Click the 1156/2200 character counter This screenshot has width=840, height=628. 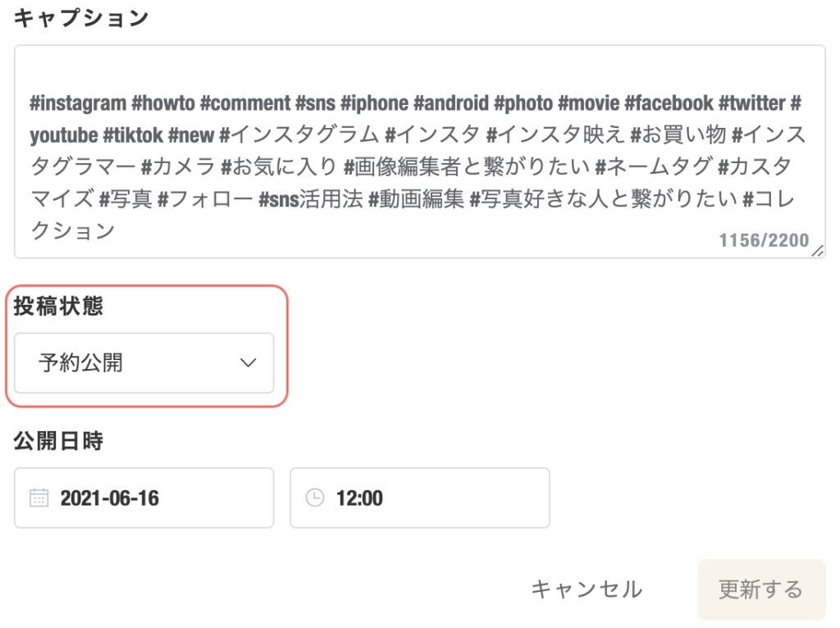click(x=764, y=240)
